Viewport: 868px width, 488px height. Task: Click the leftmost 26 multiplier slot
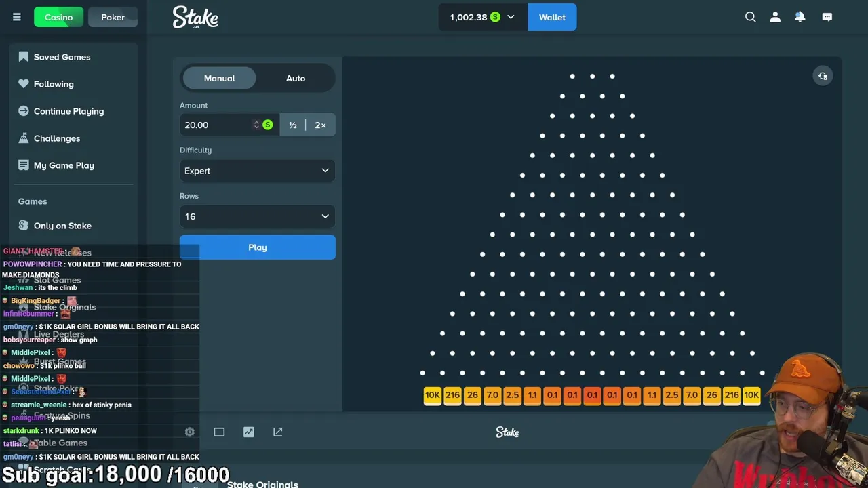[473, 394]
